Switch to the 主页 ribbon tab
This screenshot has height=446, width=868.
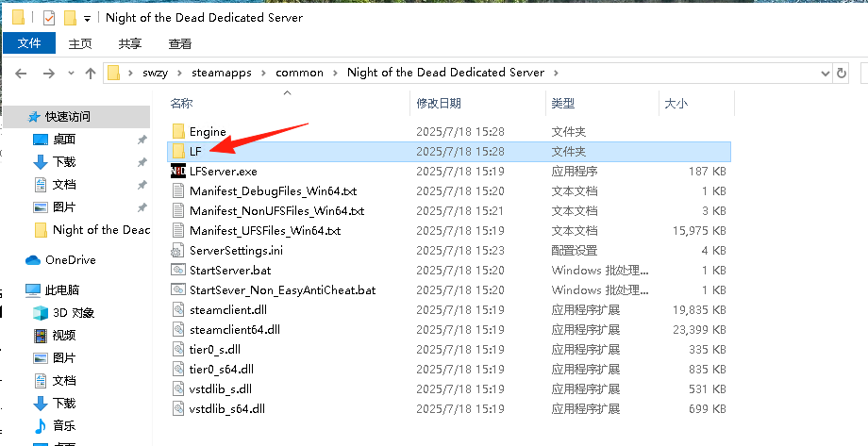tap(80, 43)
